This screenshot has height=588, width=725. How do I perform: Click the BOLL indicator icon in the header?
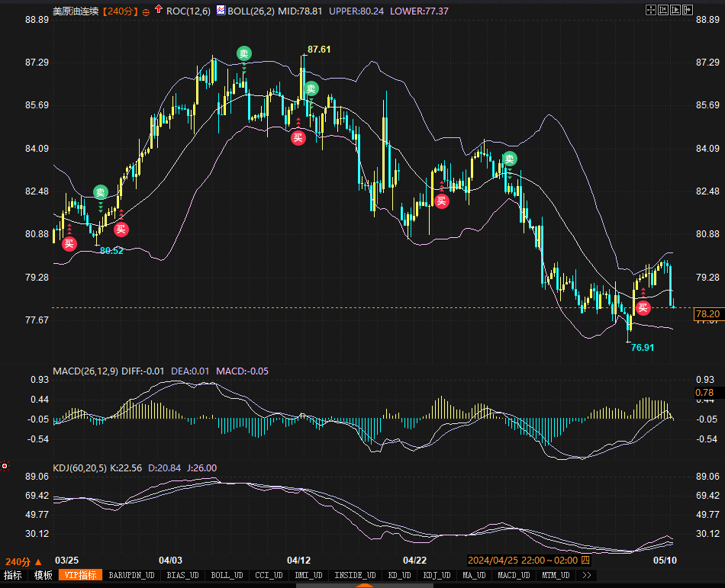click(221, 11)
